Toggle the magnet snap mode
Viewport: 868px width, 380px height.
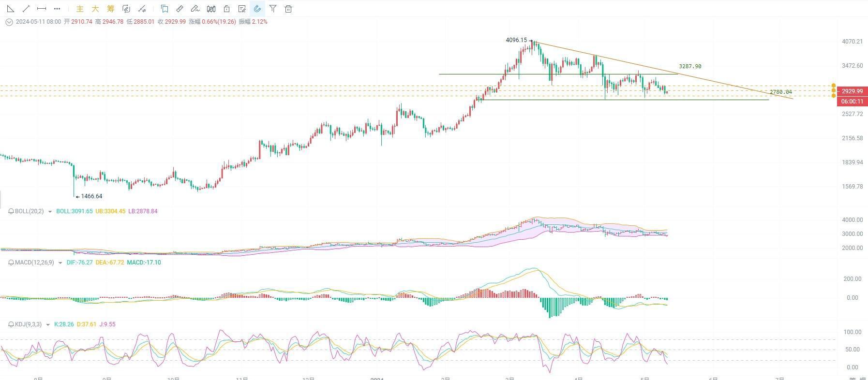[257, 9]
